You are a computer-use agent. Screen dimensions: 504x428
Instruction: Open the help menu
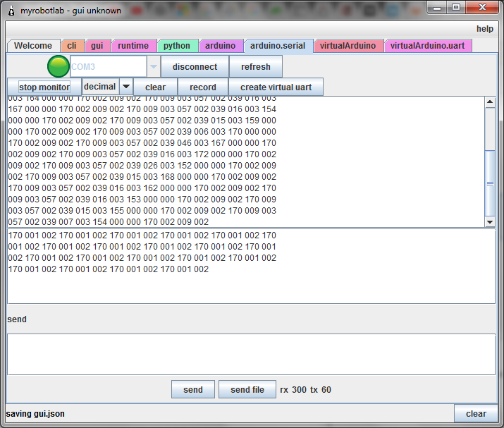484,29
